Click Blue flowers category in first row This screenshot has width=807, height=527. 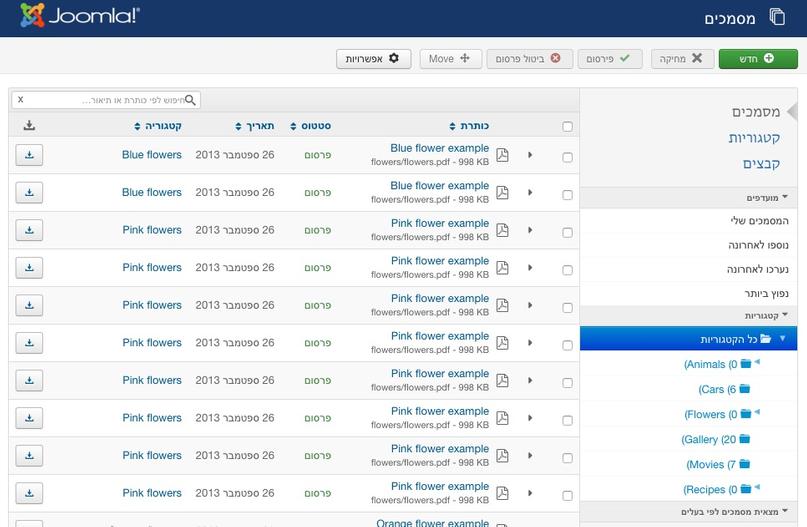click(152, 155)
